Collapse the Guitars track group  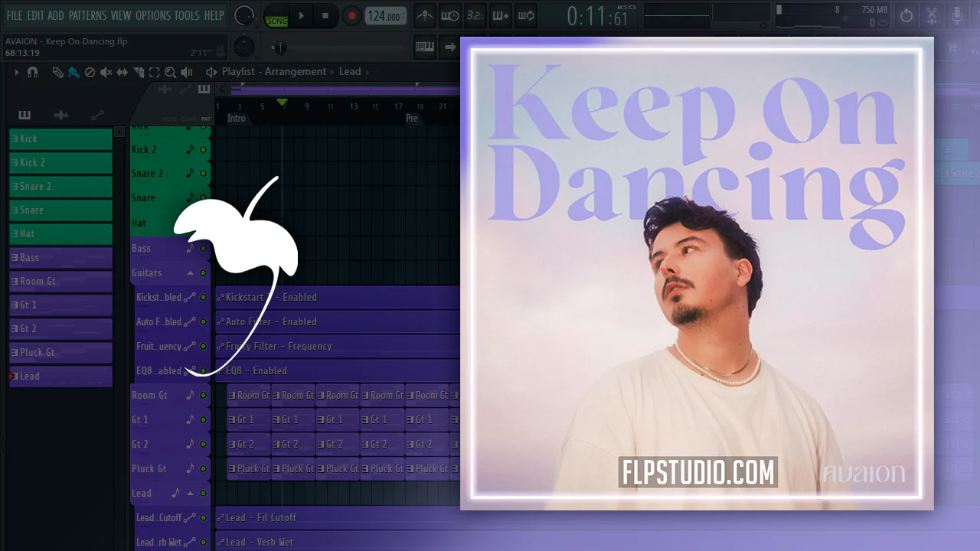190,273
